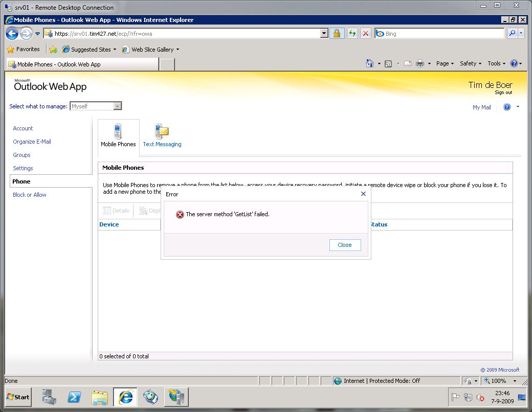Open the Favorites star button
The image size is (532, 412).
point(23,50)
